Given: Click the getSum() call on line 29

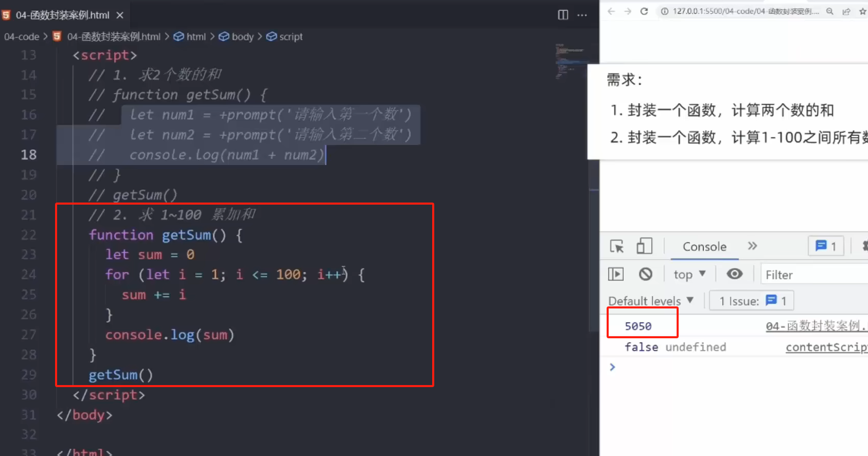Looking at the screenshot, I should point(121,375).
